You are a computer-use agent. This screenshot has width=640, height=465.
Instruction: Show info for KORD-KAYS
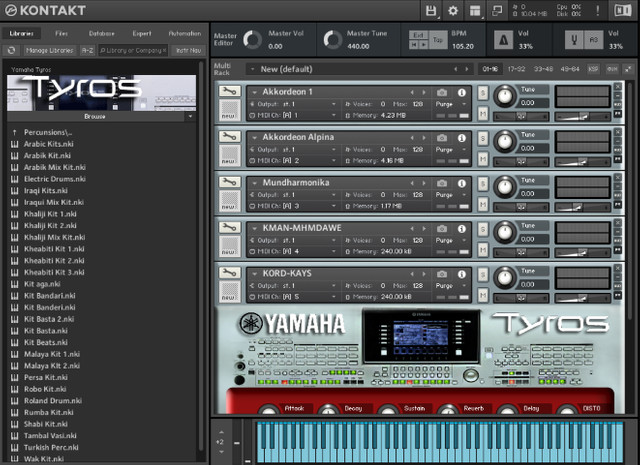(462, 274)
